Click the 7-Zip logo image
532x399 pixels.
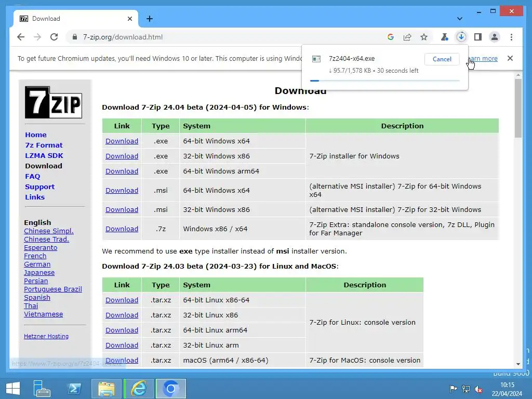coord(54,102)
